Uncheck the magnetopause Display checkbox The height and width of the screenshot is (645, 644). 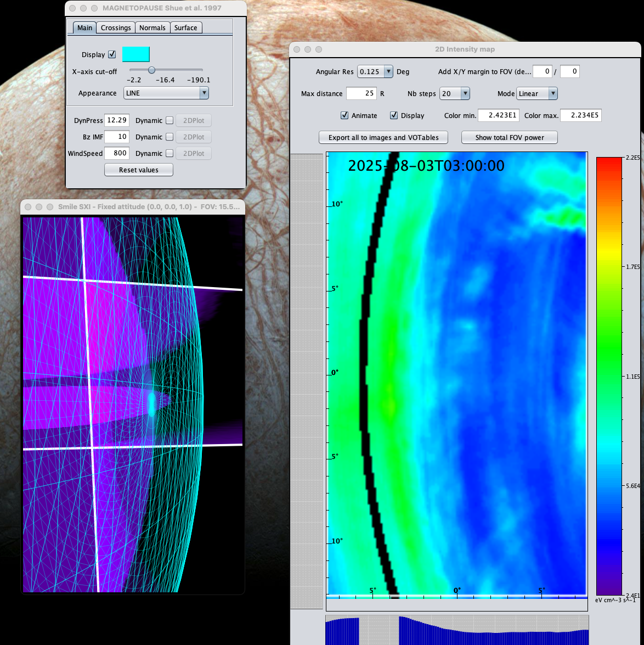click(x=112, y=54)
